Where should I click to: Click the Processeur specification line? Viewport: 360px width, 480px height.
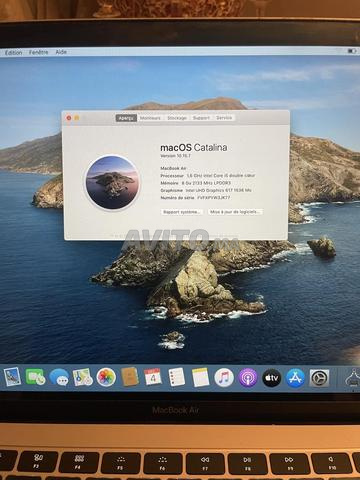tap(208, 175)
